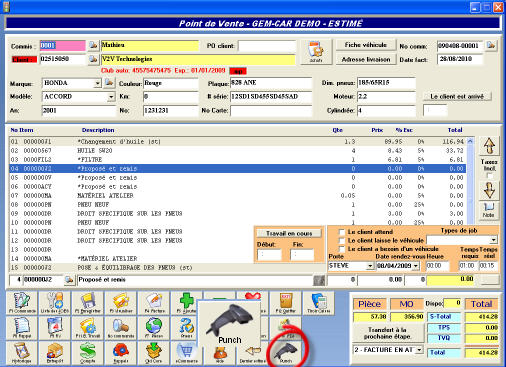Click the Travail en cours button
506x367 pixels.
[x=289, y=233]
